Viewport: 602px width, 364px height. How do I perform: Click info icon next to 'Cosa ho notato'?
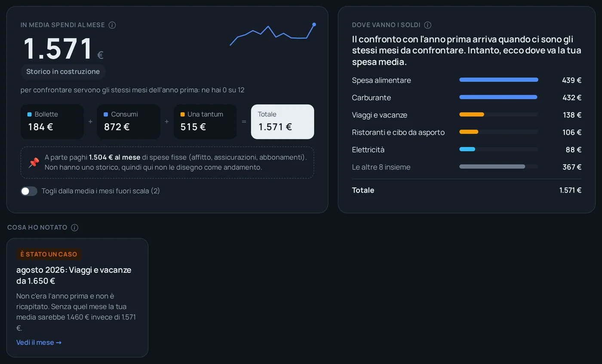pos(74,227)
